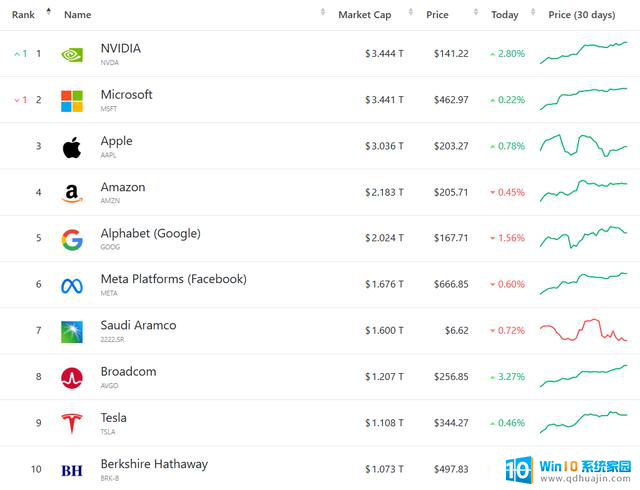Open the Meta Platforms (Facebook) link
This screenshot has height=490, width=640.
[x=173, y=279]
